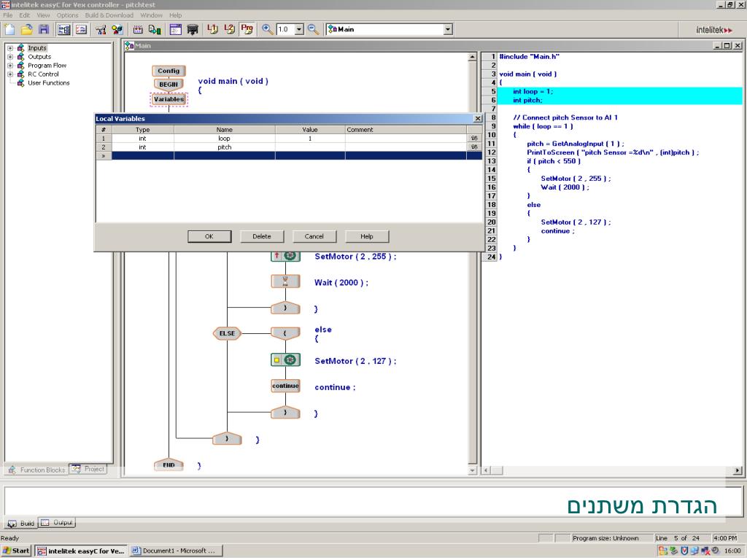Click the 'pitch' name cell

225,147
